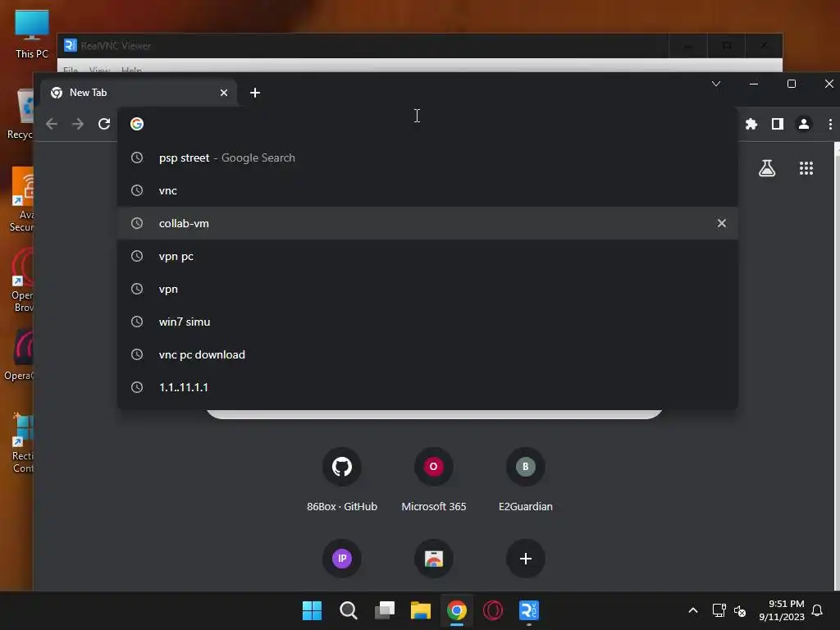Open notifications bell
The width and height of the screenshot is (840, 630).
pos(817,610)
